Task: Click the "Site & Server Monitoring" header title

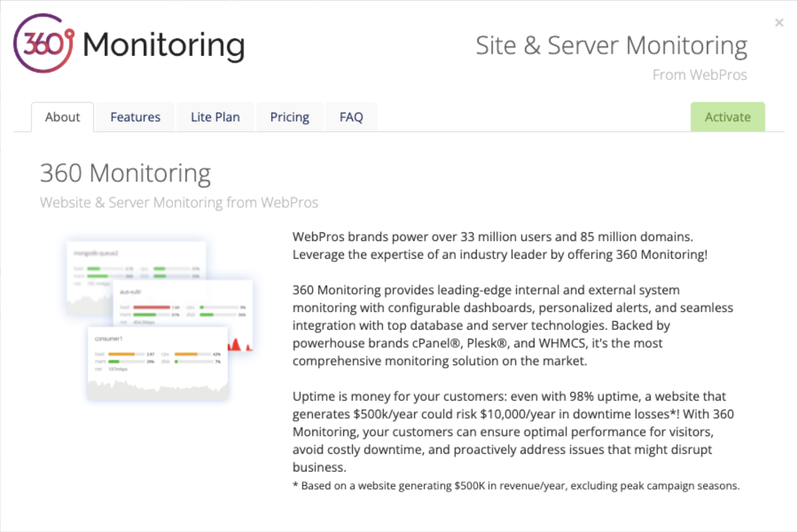Action: point(611,45)
